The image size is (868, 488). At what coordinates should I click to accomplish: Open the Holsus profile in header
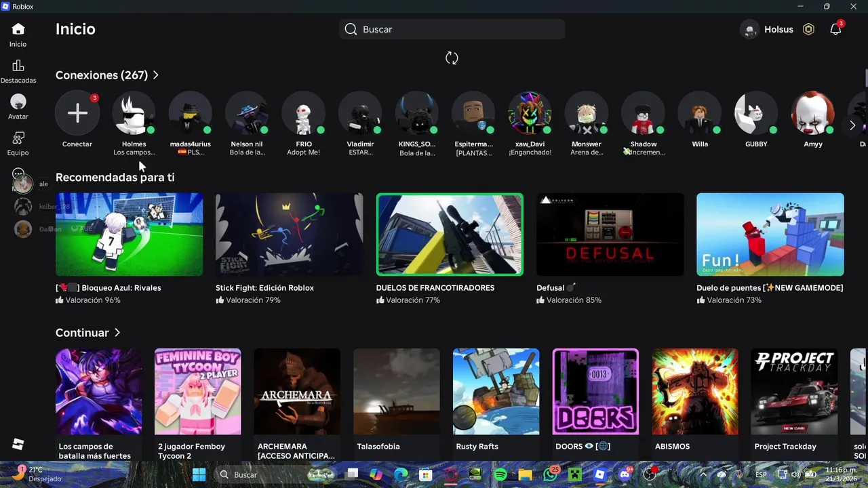tap(767, 29)
